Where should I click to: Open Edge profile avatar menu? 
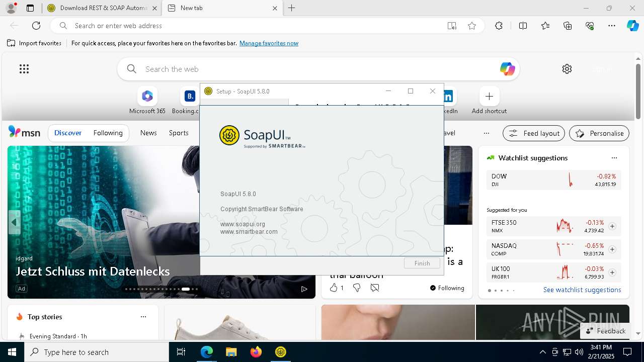point(11,8)
